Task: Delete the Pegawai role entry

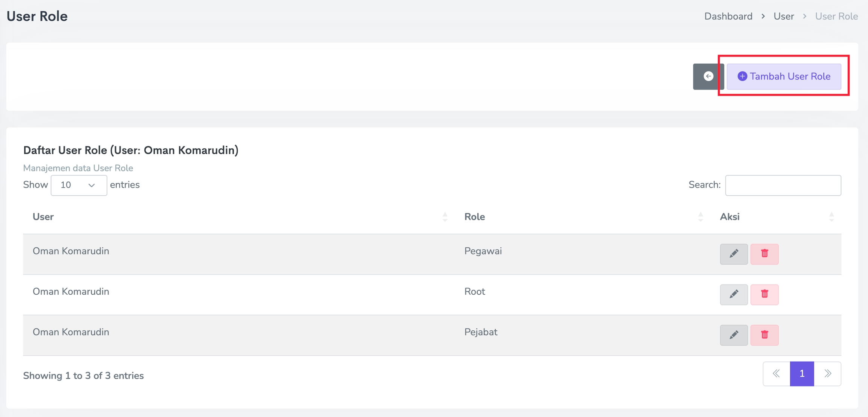Action: click(x=764, y=254)
